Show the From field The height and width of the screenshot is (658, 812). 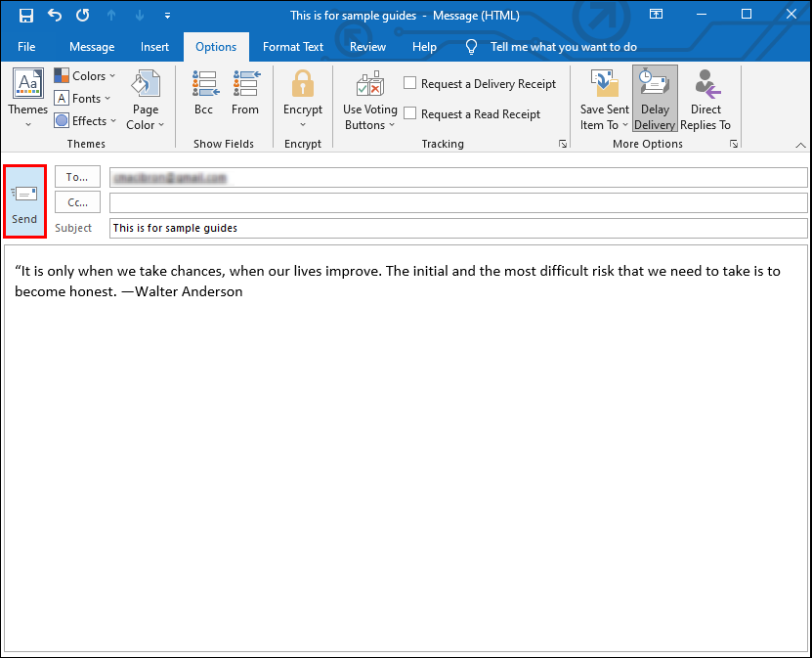tap(245, 94)
